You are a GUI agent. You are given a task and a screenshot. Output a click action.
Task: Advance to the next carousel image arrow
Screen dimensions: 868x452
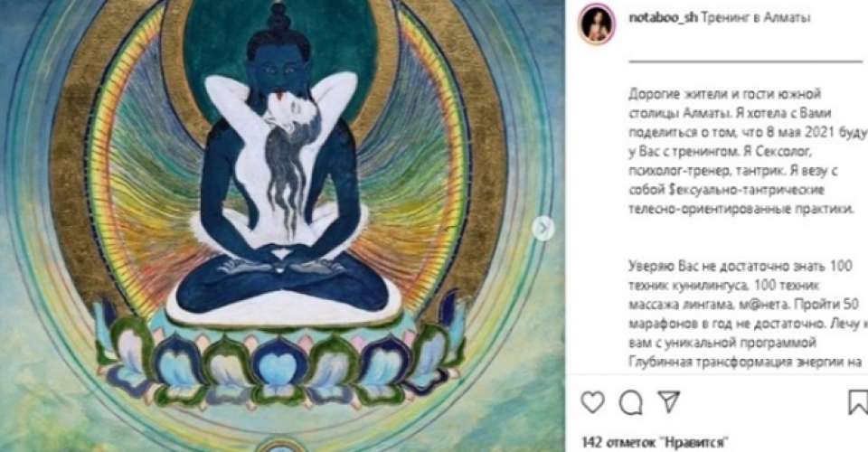click(543, 228)
